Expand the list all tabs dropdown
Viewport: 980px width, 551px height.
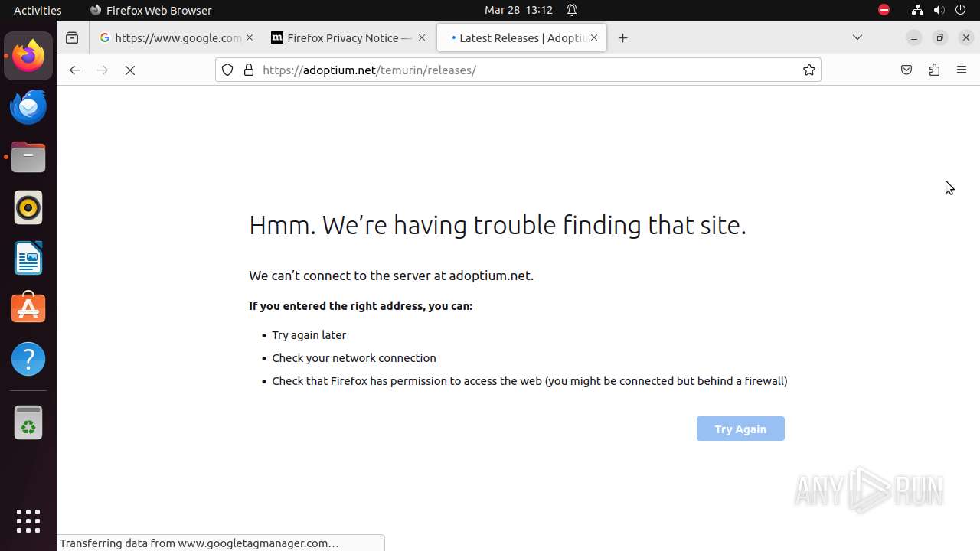[857, 37]
